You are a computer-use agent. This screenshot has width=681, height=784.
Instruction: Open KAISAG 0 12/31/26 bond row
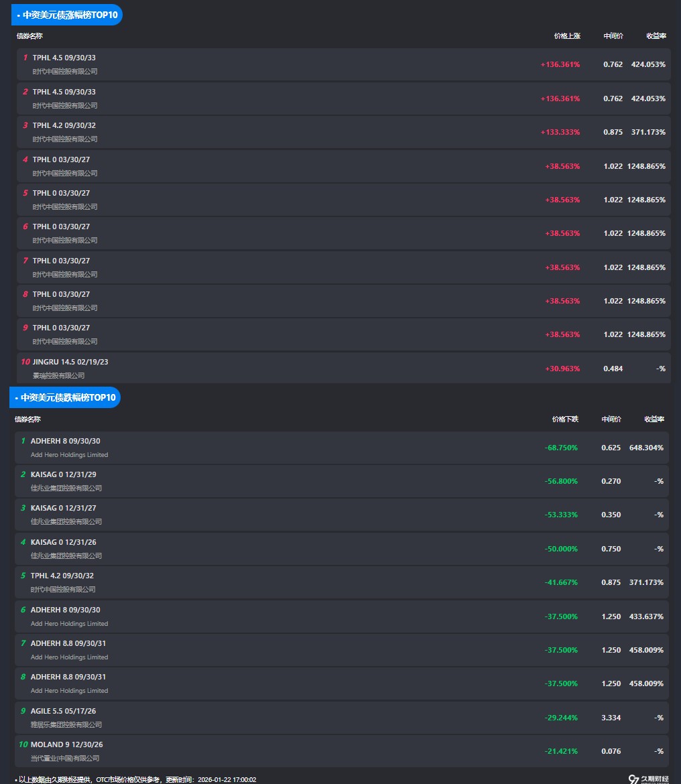coord(63,542)
